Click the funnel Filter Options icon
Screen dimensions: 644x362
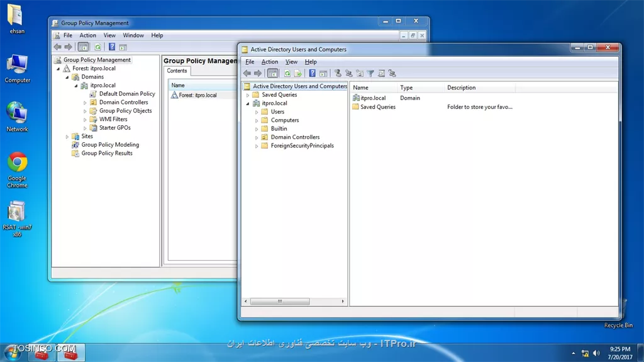point(370,73)
